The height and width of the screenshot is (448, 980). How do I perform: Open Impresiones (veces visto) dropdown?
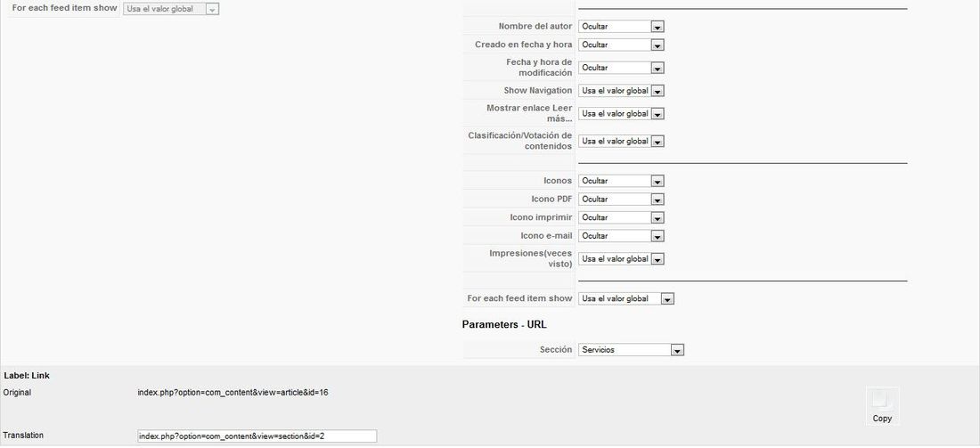click(x=621, y=258)
